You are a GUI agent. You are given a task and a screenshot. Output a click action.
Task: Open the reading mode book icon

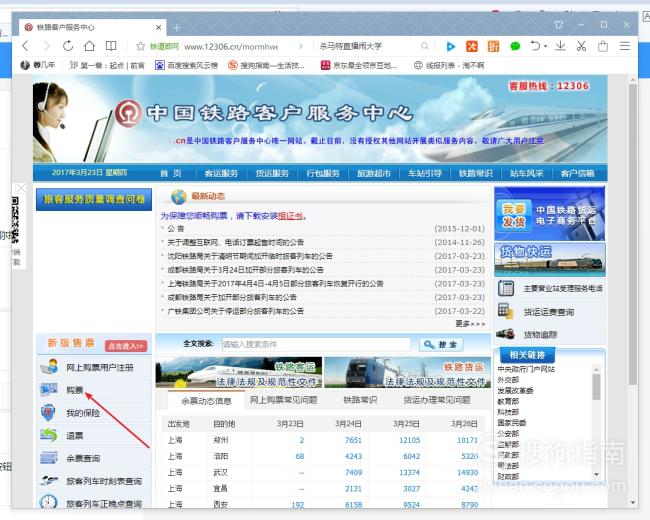tap(111, 46)
